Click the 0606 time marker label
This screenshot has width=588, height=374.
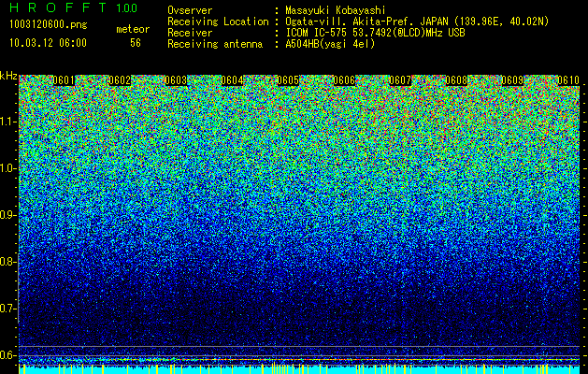point(345,80)
